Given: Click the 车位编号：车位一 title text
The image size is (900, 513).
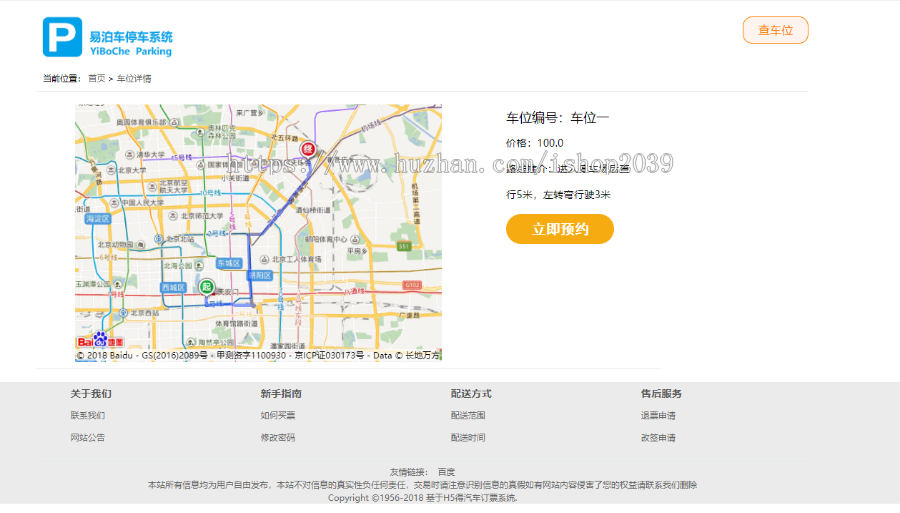Looking at the screenshot, I should tap(557, 118).
